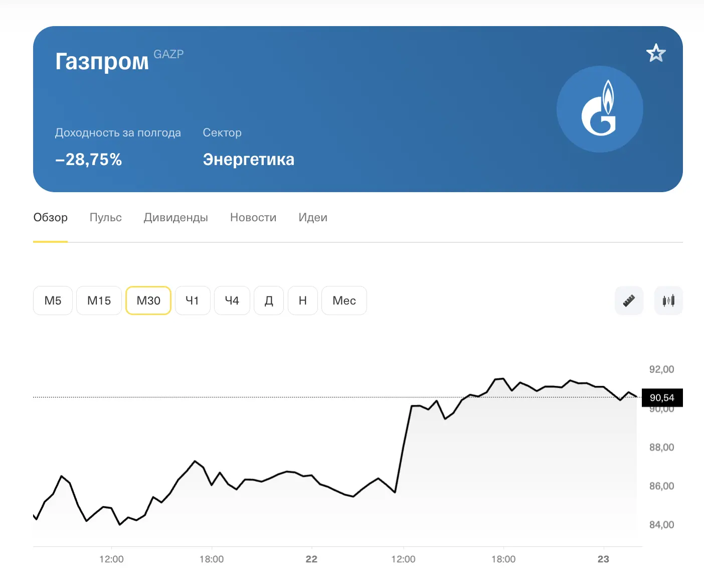704x588 pixels.
Task: Choose the Ч4 four-hour interval
Action: click(x=232, y=301)
